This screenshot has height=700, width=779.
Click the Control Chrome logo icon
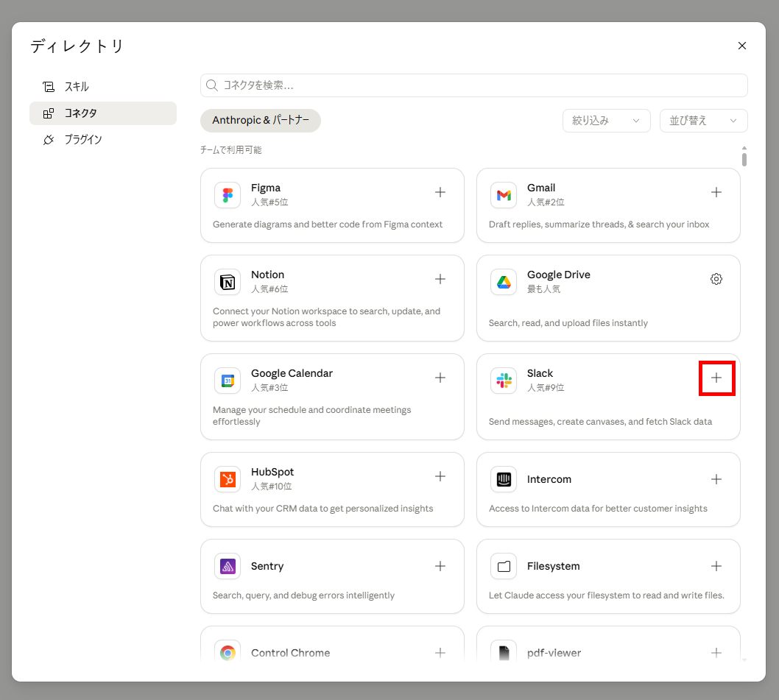point(228,652)
